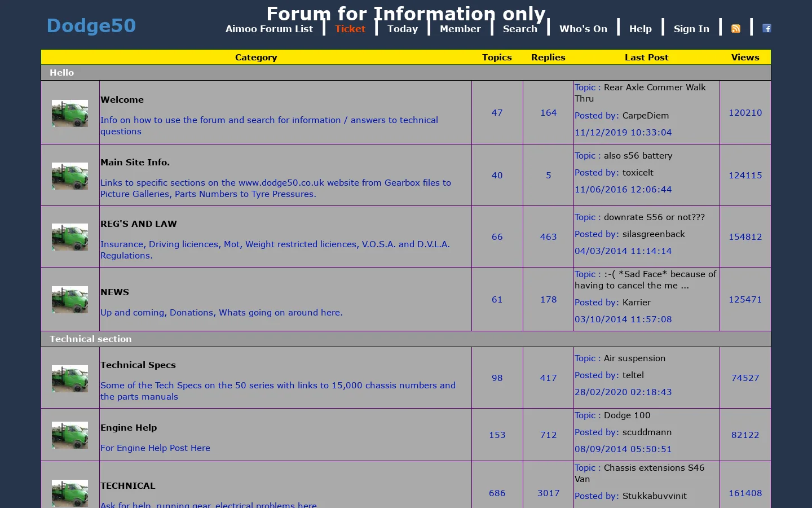This screenshot has height=508, width=812.
Task: Click the Welcome topics count 47
Action: coord(497,113)
